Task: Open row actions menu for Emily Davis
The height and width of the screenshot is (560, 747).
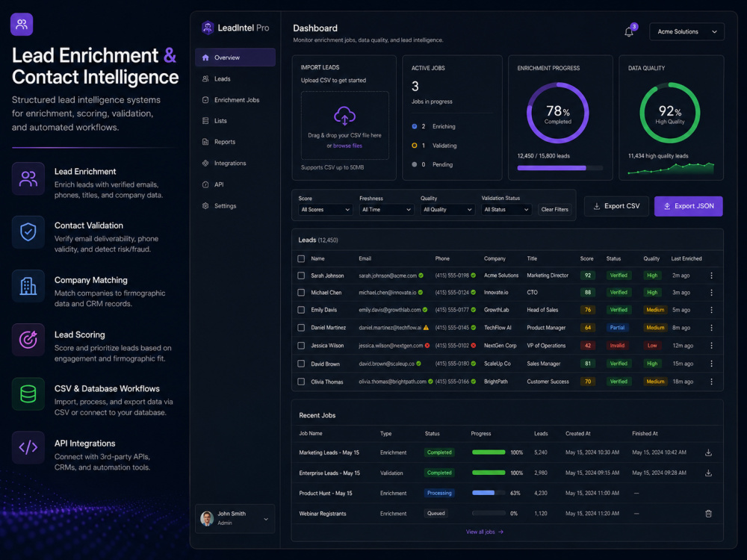Action: point(711,310)
